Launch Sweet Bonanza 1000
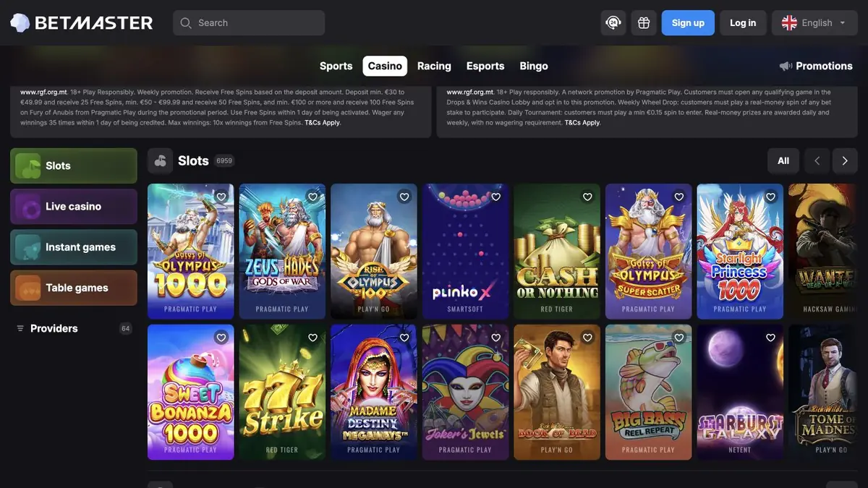868x488 pixels. point(191,393)
